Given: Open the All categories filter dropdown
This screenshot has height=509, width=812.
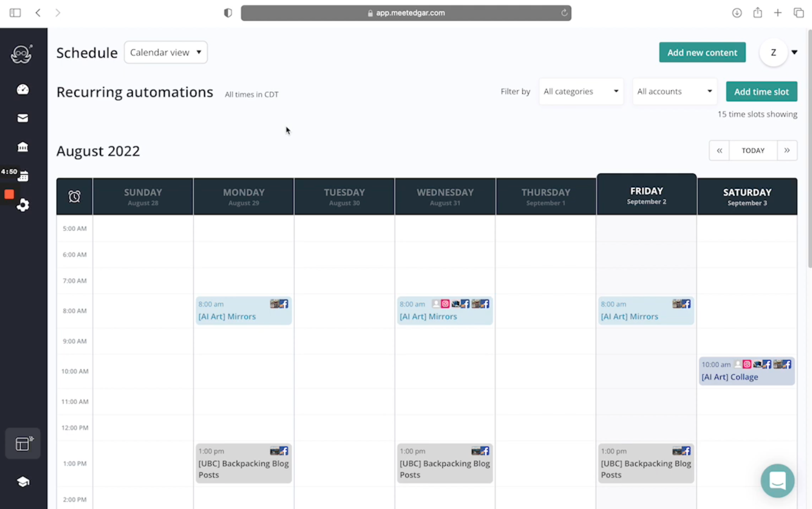Looking at the screenshot, I should (x=580, y=91).
